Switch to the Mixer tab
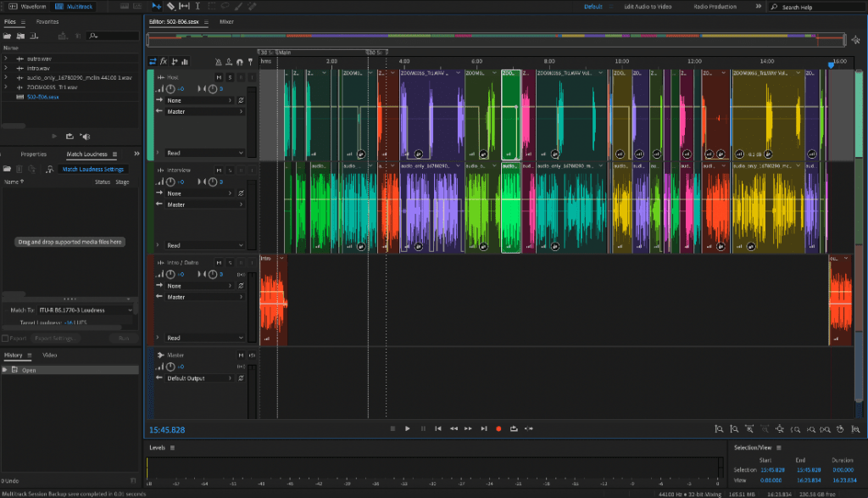This screenshot has height=498, width=868. tap(226, 21)
